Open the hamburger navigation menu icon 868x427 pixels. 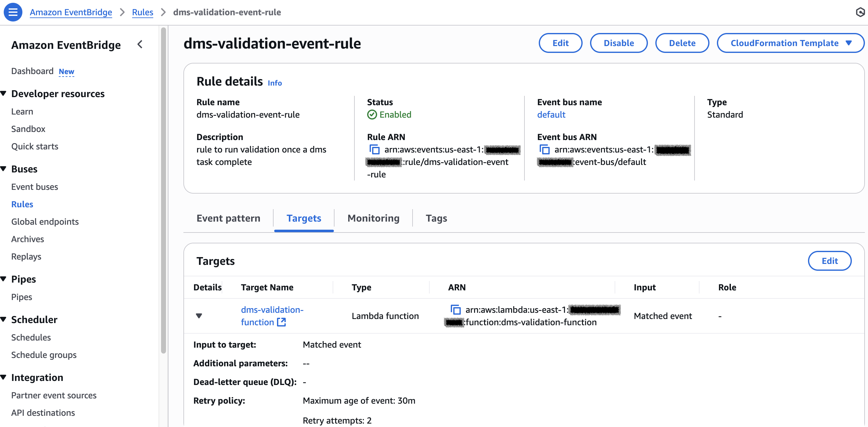pos(13,12)
